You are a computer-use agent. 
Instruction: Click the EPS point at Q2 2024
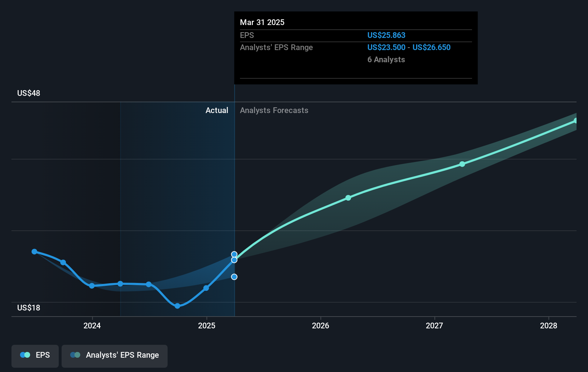coord(120,284)
